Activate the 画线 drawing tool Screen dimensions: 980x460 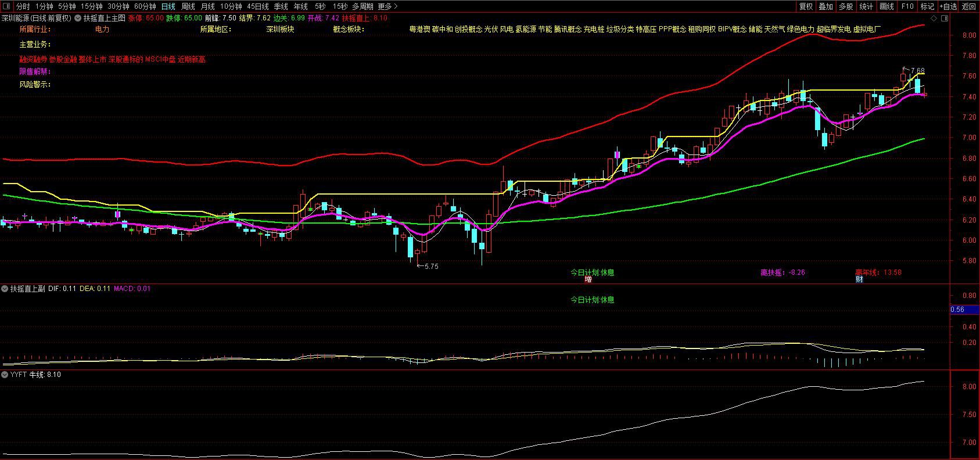(886, 6)
